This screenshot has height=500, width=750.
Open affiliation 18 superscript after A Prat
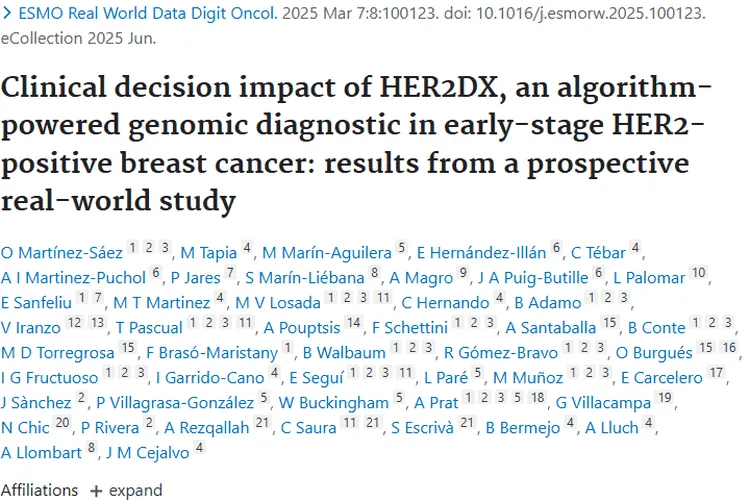pyautogui.click(x=536, y=398)
